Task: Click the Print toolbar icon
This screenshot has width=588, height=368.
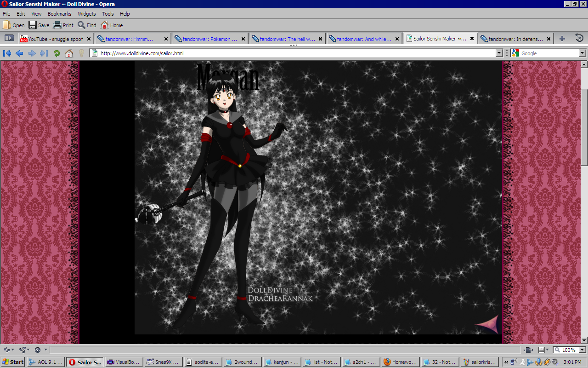Action: [x=63, y=25]
